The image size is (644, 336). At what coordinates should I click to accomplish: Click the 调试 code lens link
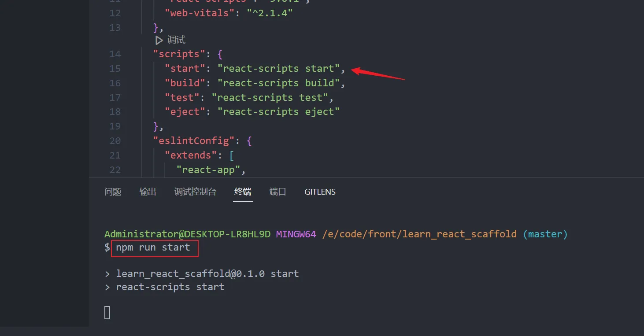pos(176,40)
